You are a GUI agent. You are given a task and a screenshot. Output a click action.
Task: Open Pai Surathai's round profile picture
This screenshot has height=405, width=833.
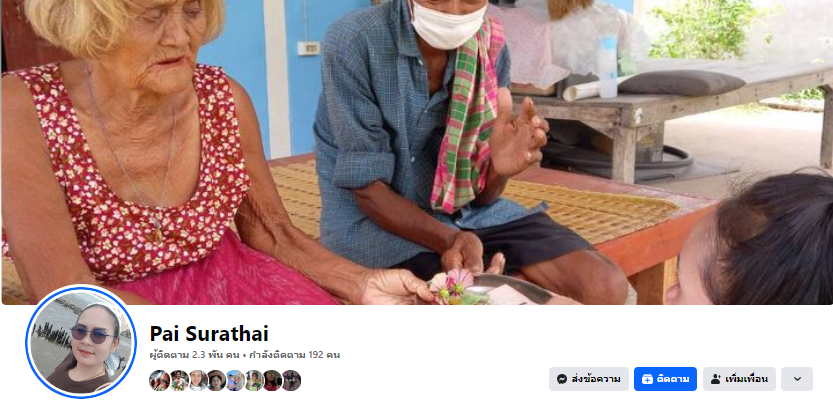coord(81,341)
